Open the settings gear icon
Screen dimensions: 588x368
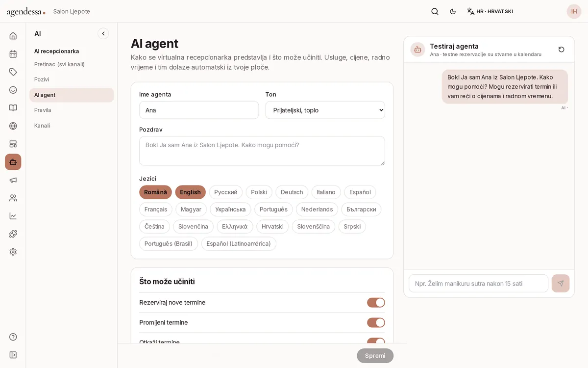13,252
